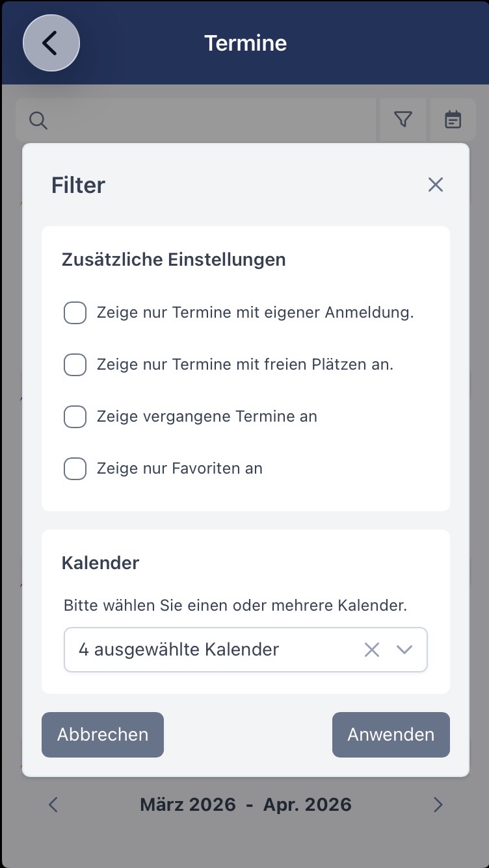Screen dimensions: 489x868
Task: Tick the 'Zeige nur Favoriten an' checkbox
Action: point(75,468)
